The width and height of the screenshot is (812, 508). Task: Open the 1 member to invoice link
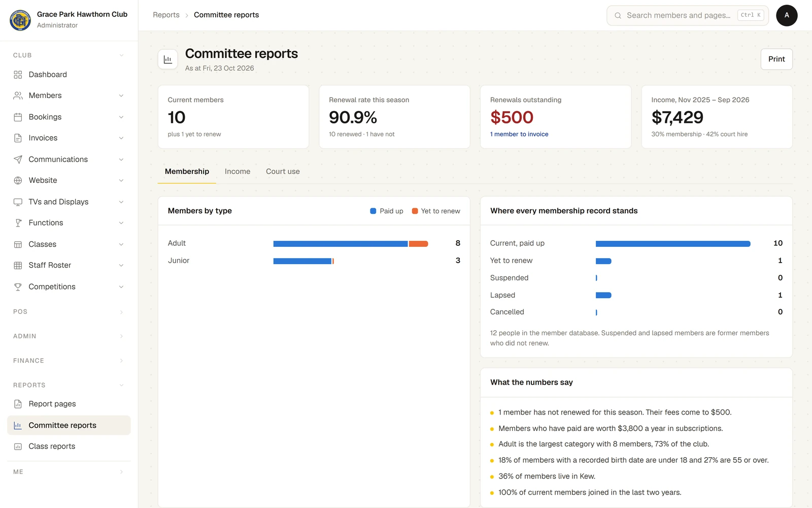(519, 134)
